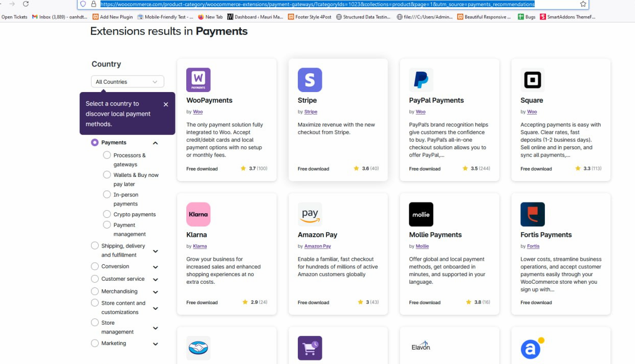This screenshot has width=635, height=364.
Task: Open the All Countries dropdown
Action: point(127,82)
